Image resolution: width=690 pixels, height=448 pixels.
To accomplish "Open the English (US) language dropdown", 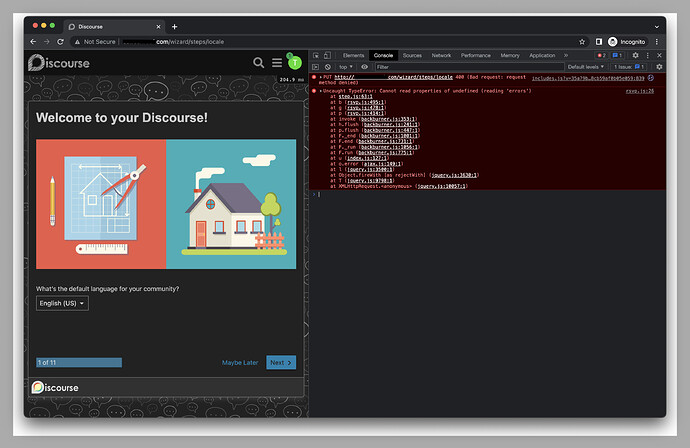I will (x=62, y=303).
